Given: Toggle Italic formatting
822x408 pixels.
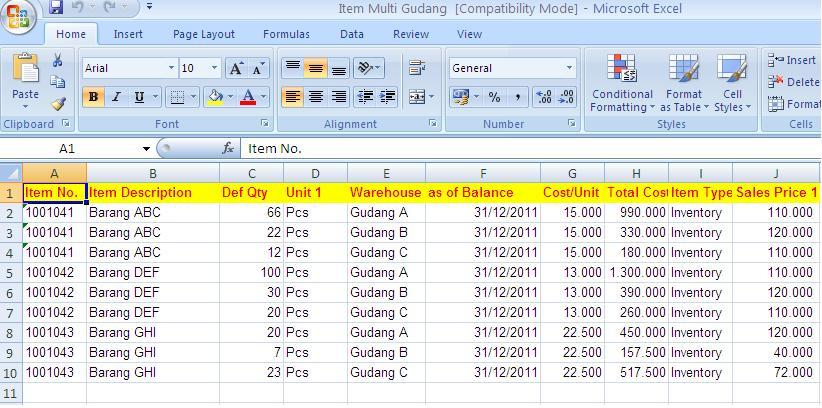Looking at the screenshot, I should 116,97.
